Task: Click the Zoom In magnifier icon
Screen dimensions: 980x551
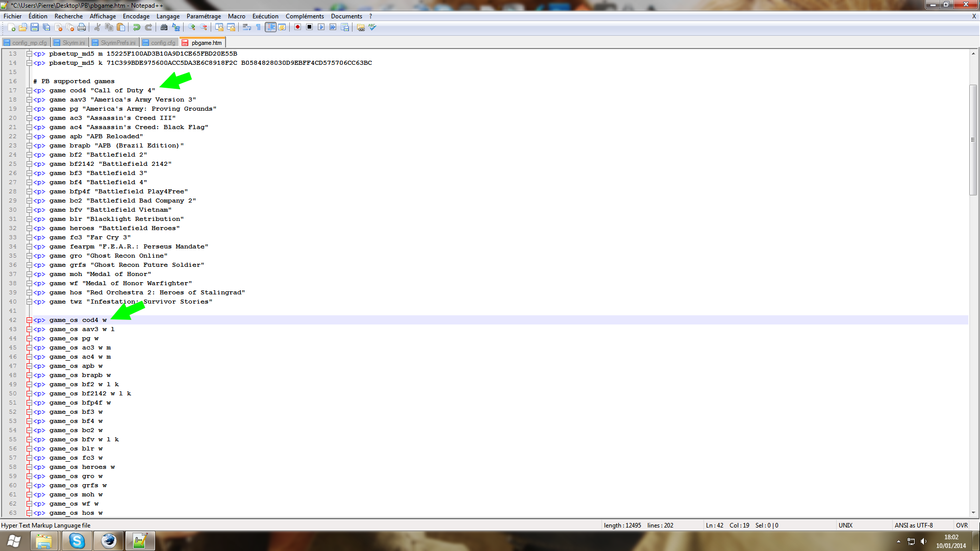Action: 192,28
